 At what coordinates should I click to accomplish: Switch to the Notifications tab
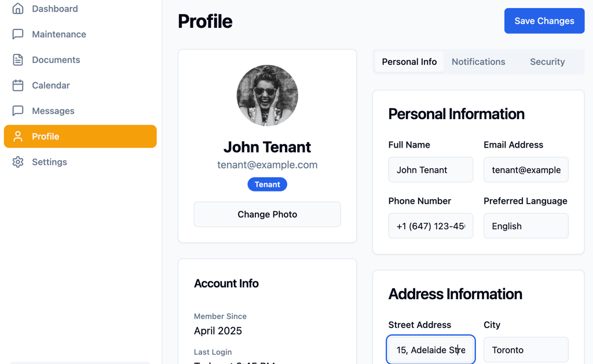(x=478, y=61)
